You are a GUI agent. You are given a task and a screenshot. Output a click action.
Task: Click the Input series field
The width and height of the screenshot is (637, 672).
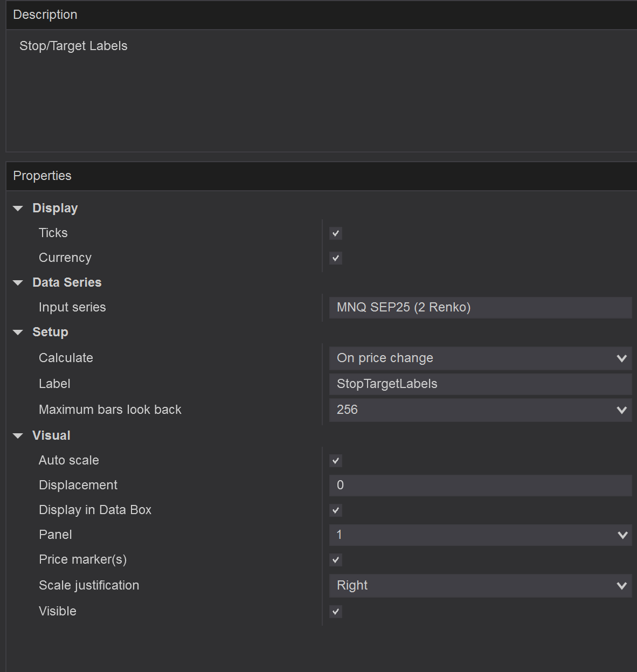click(x=480, y=308)
